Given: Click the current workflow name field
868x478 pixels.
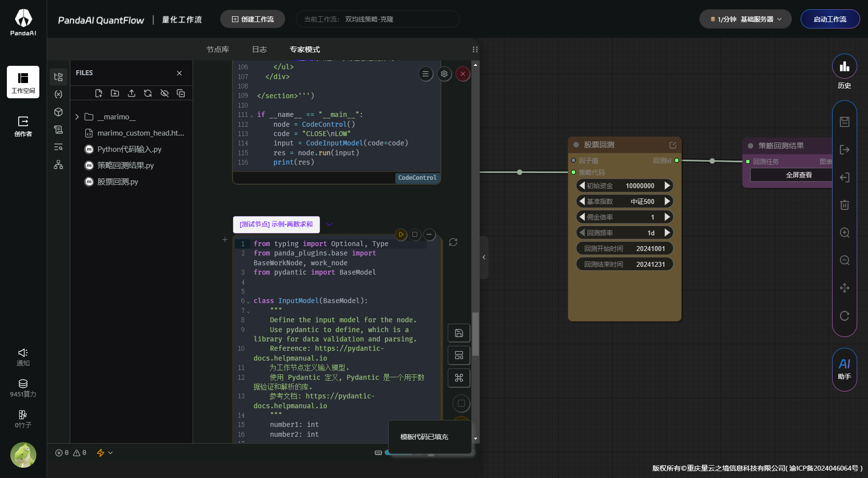Looking at the screenshot, I should 377,19.
